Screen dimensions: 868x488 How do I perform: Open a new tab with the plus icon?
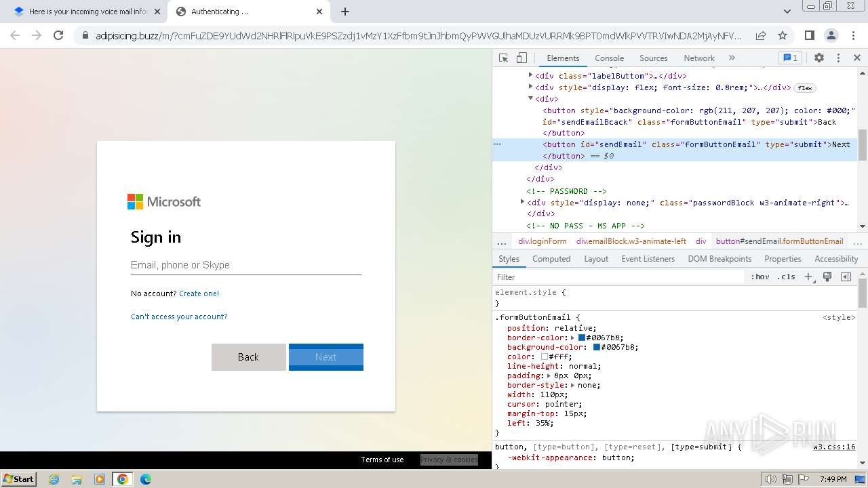coord(345,12)
